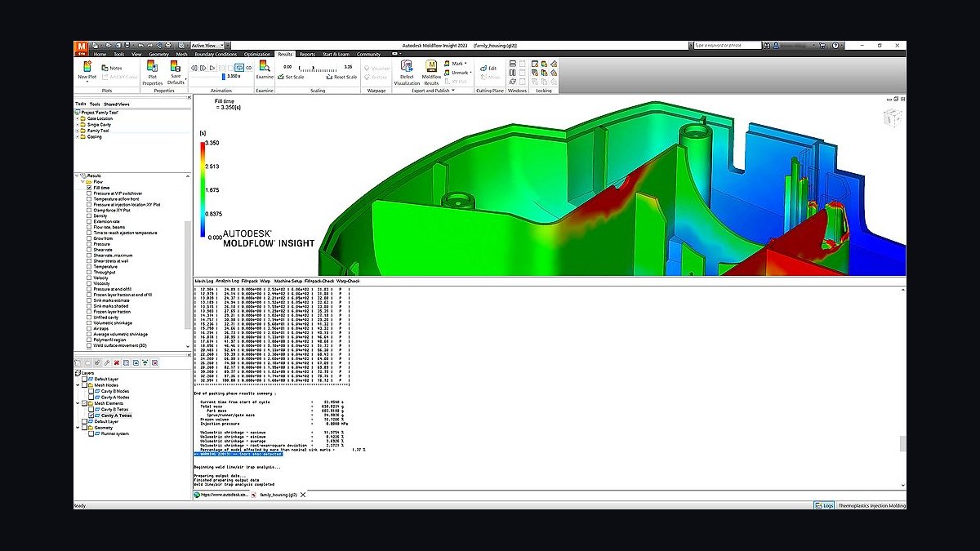Click the layer assign checkmark icon
Image resolution: width=980 pixels, height=551 pixels.
(x=97, y=362)
